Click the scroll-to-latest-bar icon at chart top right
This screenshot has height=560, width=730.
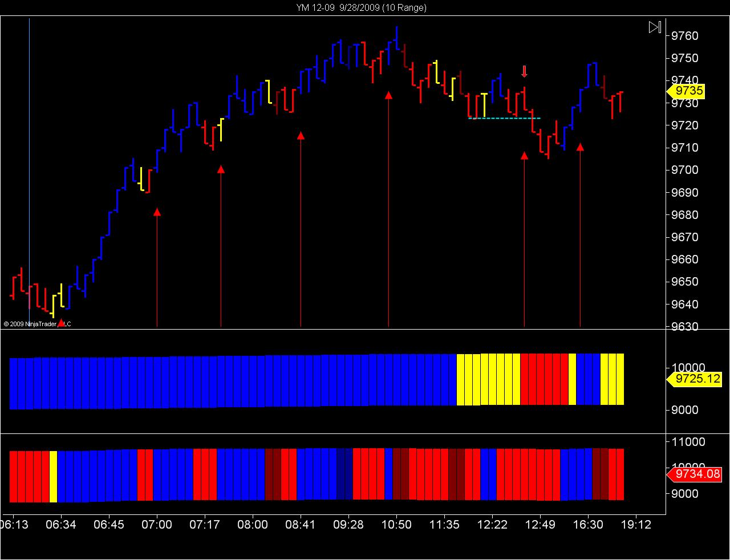tap(655, 27)
